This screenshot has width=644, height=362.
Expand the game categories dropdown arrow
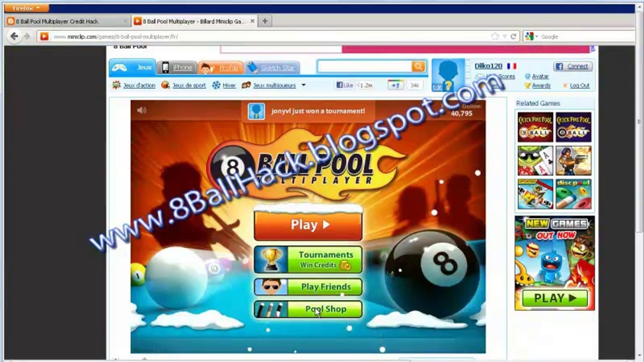(304, 85)
